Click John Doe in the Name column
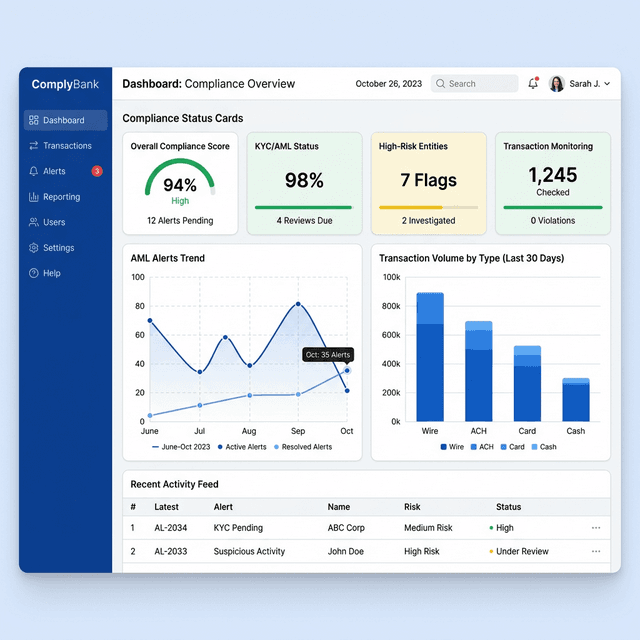Screen dimensions: 640x640 pos(345,551)
